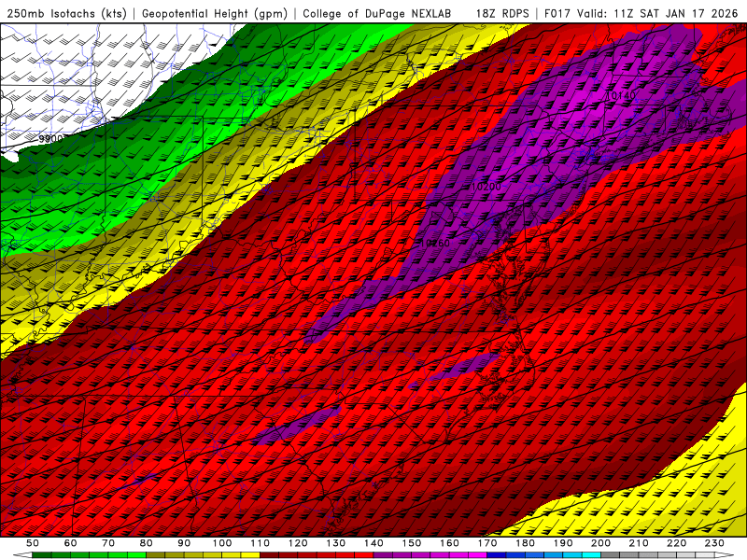This screenshot has height=560, width=747.
Task: Click the cyan swatch left of 200
Action: pos(591,555)
